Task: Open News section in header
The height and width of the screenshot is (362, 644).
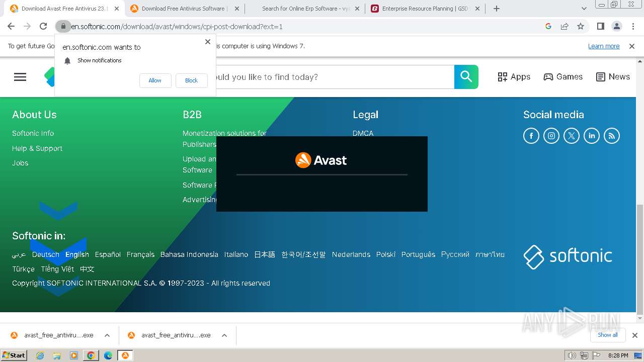Action: tap(613, 77)
